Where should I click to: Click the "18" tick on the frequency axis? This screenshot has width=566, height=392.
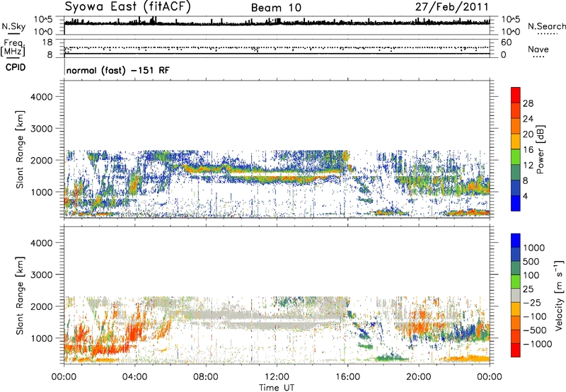tap(47, 42)
